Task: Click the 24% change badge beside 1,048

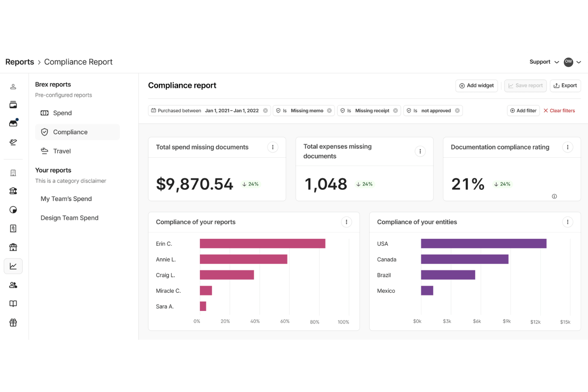Action: click(364, 184)
